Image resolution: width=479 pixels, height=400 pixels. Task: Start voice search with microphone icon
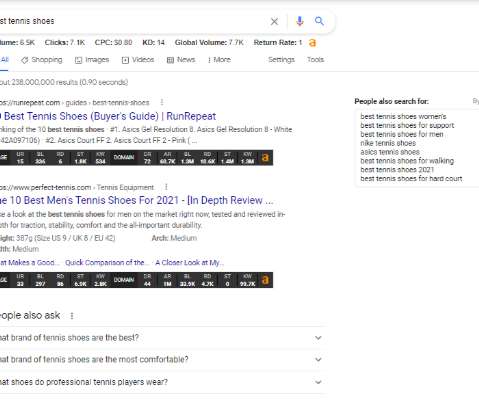point(300,21)
